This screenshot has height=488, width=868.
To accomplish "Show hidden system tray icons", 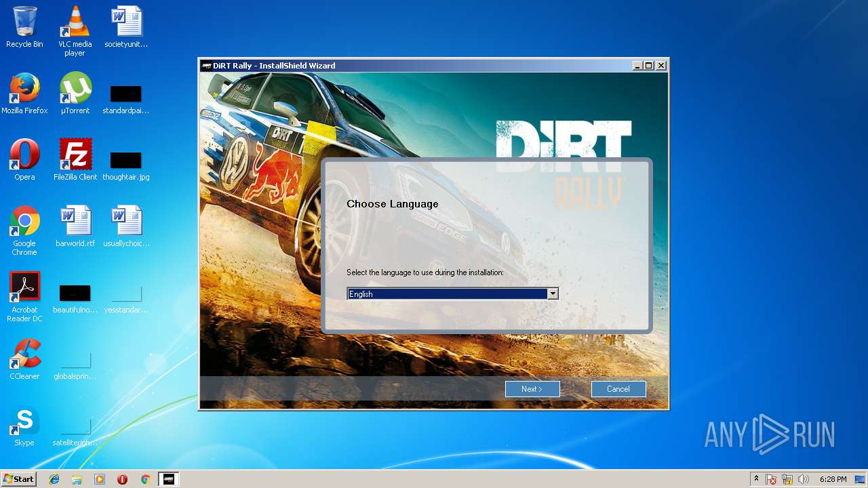I will 756,479.
